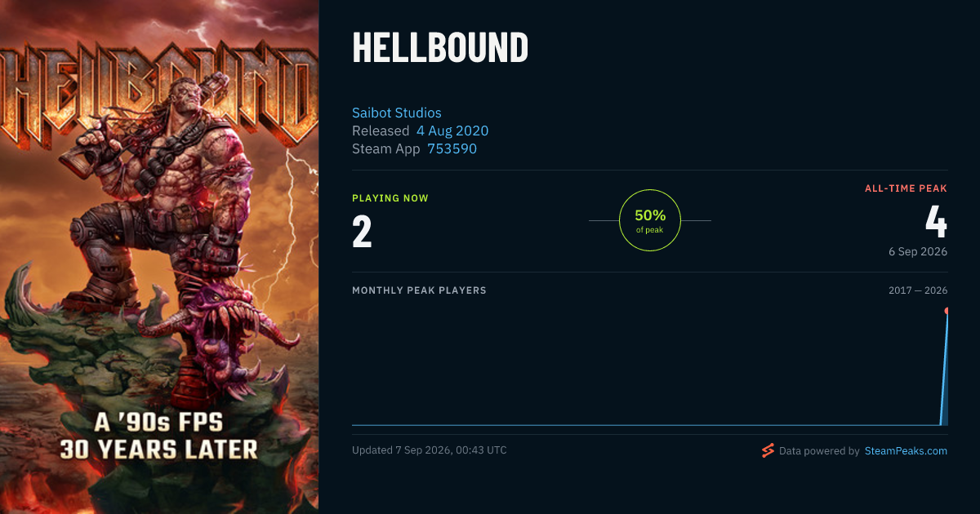This screenshot has width=980, height=514.
Task: Open the Saibot Studios developer link
Action: 397,113
